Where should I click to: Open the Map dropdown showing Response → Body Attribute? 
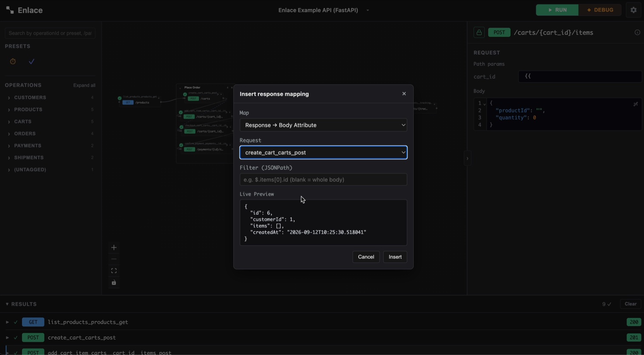[x=323, y=125]
